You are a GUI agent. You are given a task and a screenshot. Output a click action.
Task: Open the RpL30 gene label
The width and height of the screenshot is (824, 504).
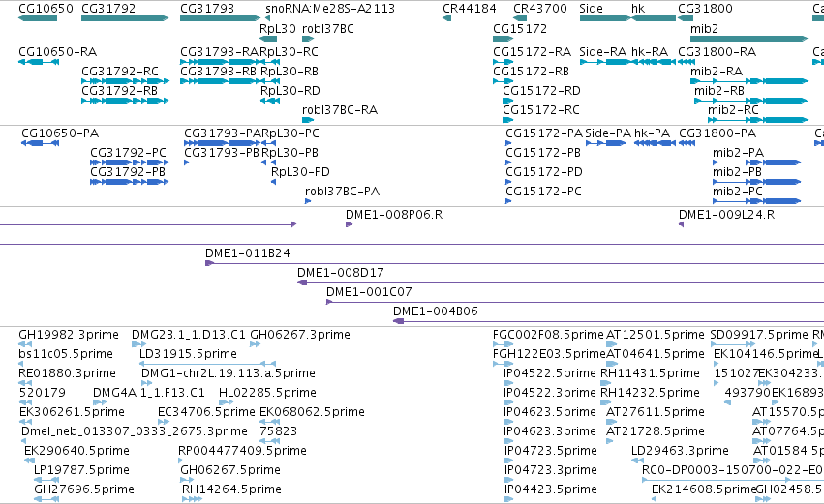278,28
